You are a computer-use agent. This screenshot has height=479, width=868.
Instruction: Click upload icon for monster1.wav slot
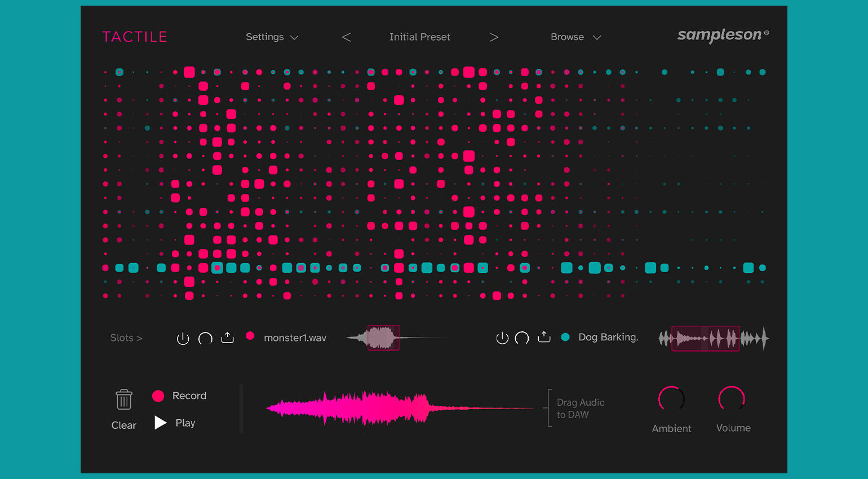227,337
